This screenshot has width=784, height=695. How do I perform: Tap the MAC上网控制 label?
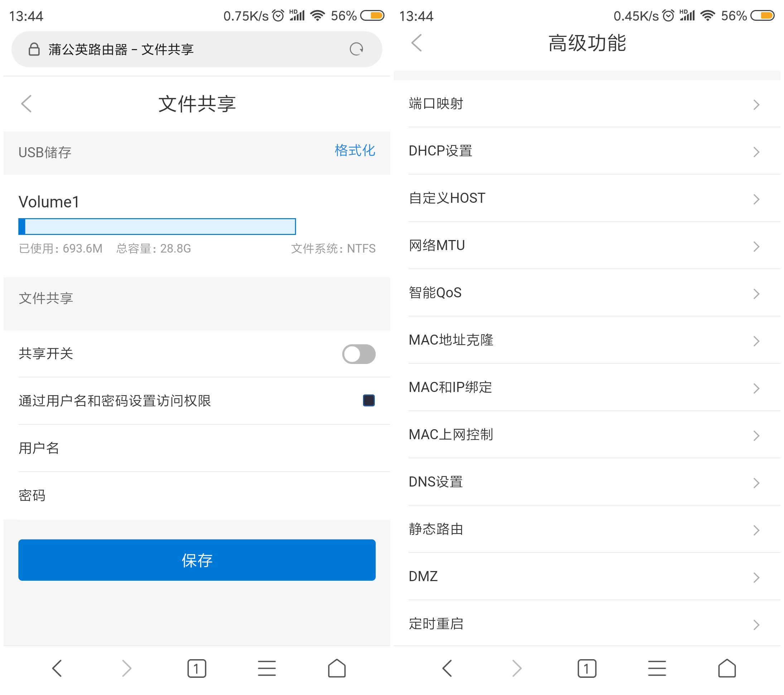pyautogui.click(x=451, y=435)
